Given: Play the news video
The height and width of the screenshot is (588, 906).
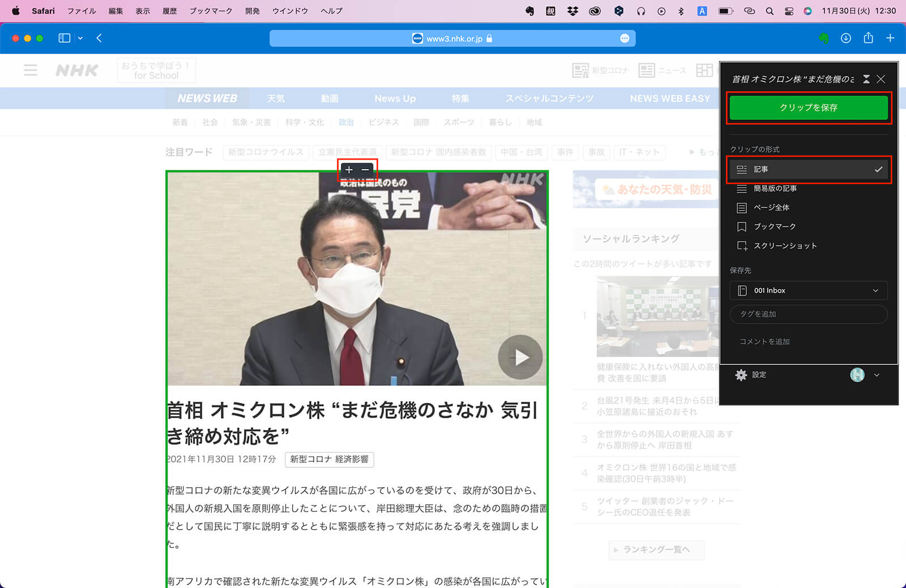Looking at the screenshot, I should [520, 357].
